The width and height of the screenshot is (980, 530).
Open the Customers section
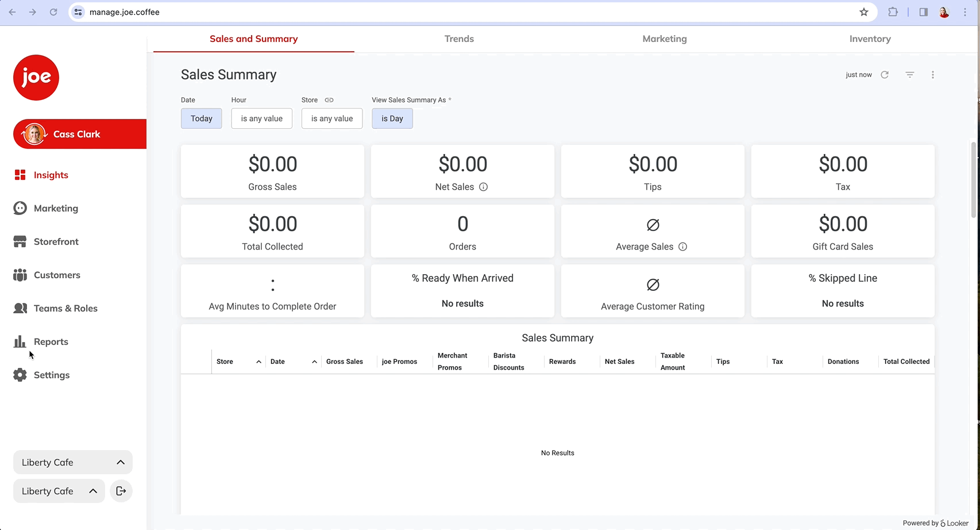coord(57,275)
